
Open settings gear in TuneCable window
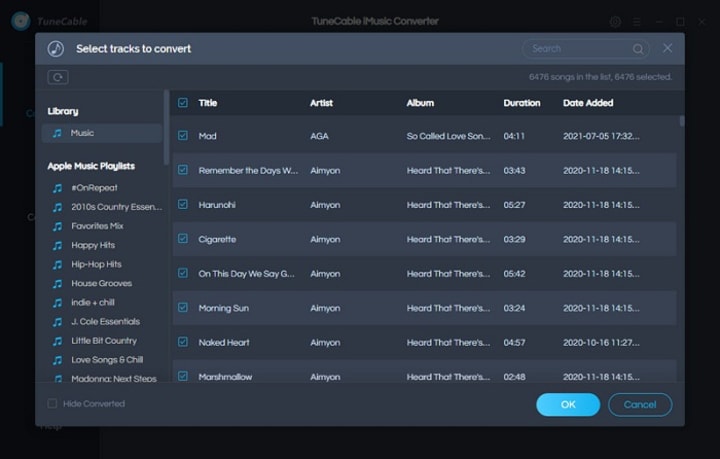(615, 22)
